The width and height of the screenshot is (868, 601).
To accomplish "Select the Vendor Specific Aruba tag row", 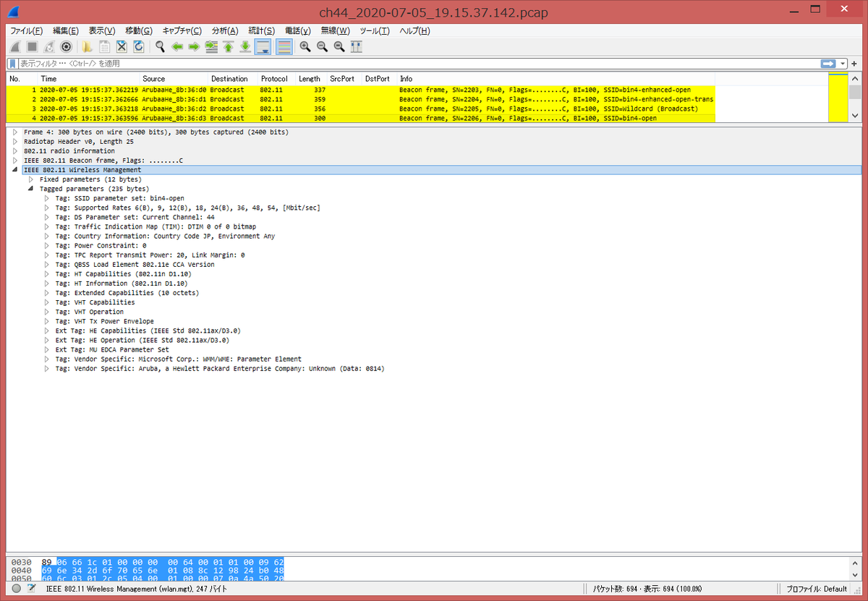I will click(220, 368).
